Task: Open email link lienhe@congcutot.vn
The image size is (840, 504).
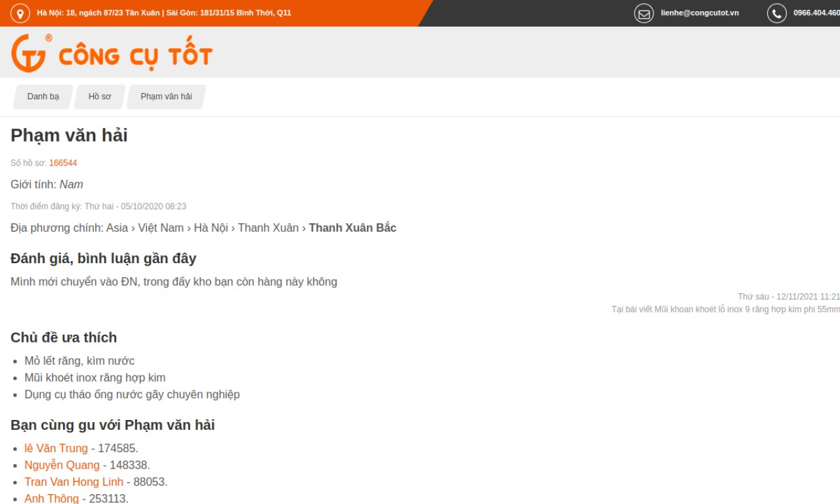Action: click(700, 13)
